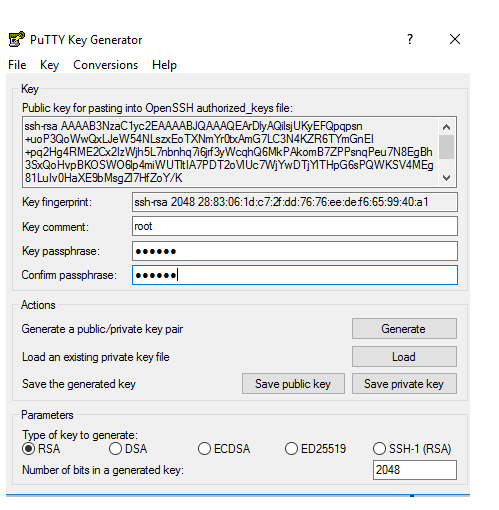499x510 pixels.
Task: Click the Key passphrase field
Action: 295,251
